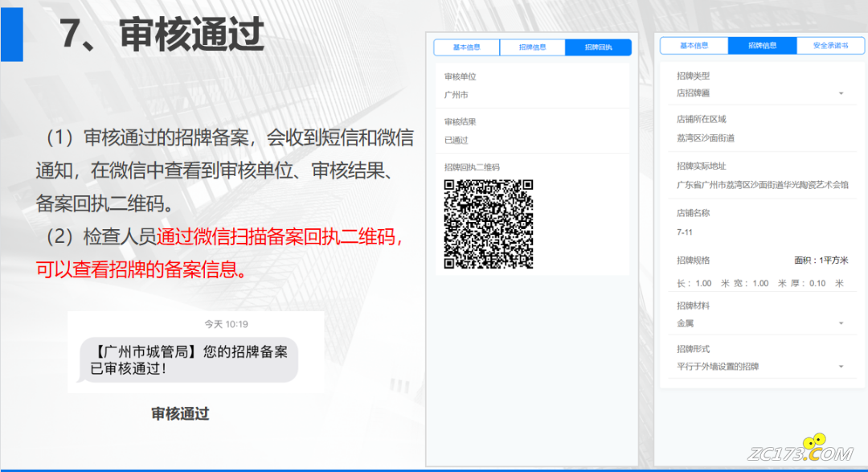Expand the 招牌类型 dropdown arrow
This screenshot has width=868, height=472.
841,93
